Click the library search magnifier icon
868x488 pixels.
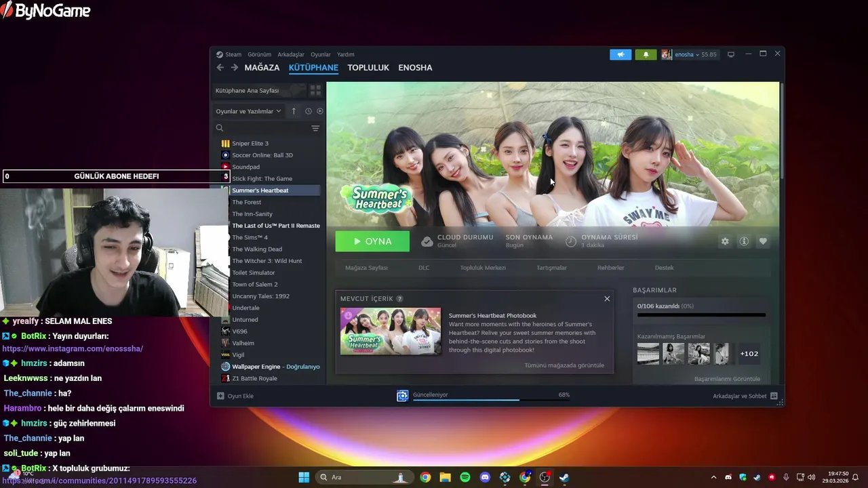pos(220,128)
